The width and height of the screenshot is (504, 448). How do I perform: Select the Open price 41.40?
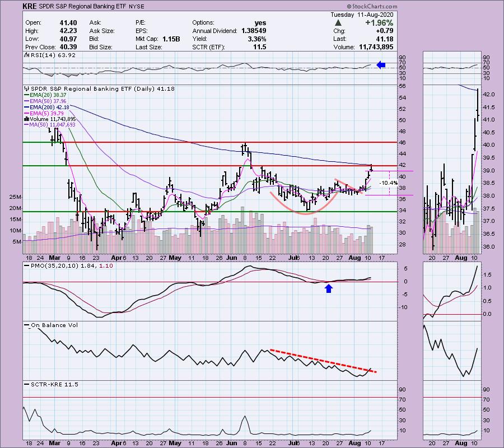coord(68,23)
